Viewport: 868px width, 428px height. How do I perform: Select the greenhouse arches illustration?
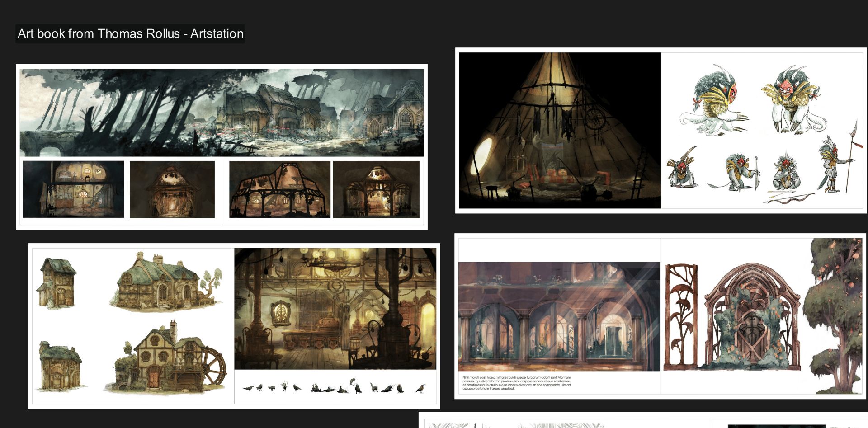point(559,316)
